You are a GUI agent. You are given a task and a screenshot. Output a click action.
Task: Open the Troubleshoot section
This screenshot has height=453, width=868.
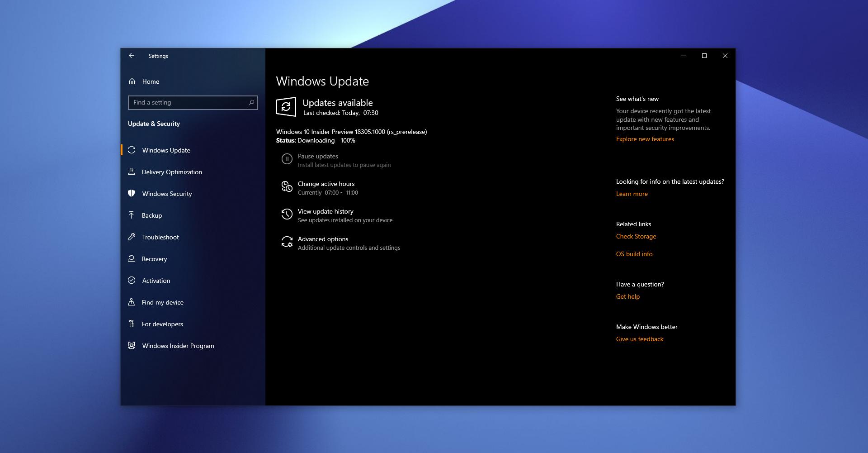pos(193,237)
